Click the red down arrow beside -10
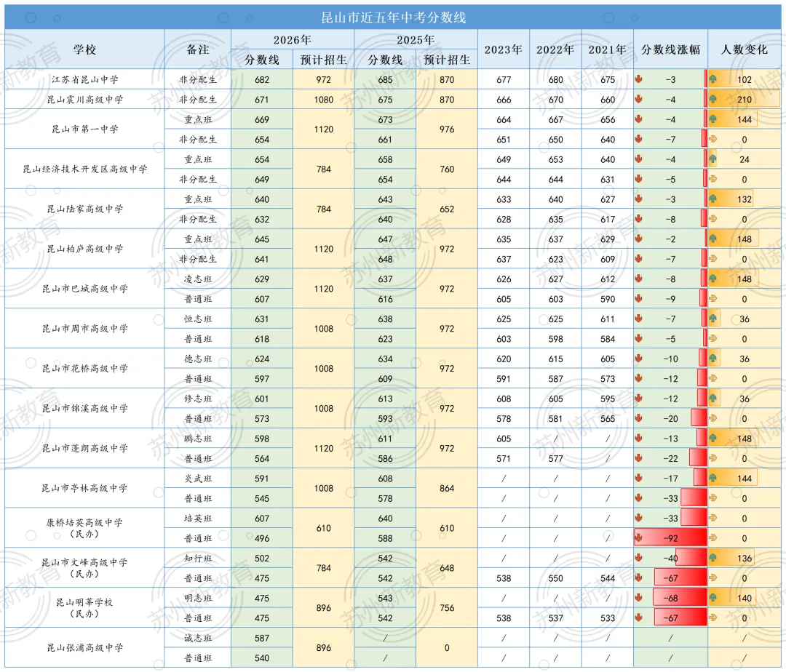This screenshot has height=672, width=786. click(639, 358)
